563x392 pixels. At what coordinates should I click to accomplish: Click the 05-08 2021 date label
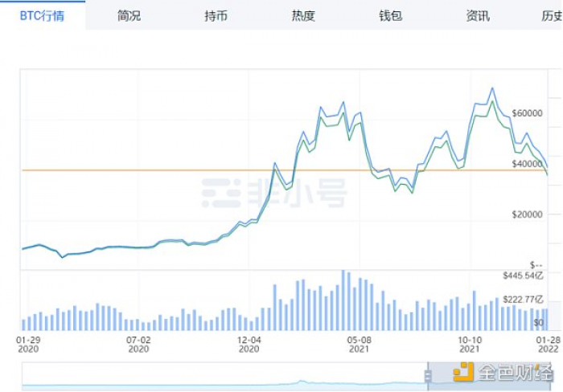click(359, 345)
